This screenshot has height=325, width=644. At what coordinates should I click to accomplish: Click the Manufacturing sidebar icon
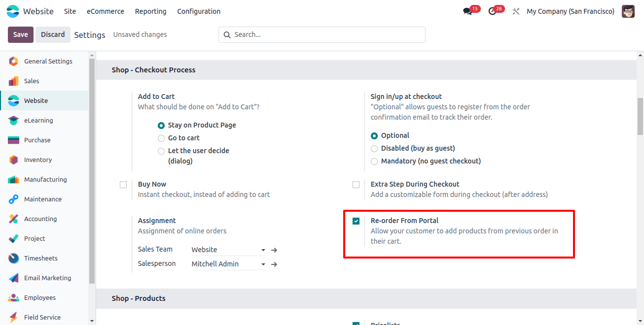[x=13, y=179]
